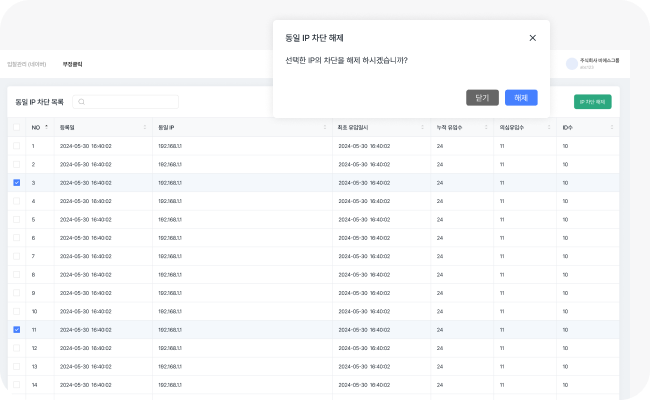This screenshot has height=400, width=650.
Task: Uncheck the row 3 checkbox
Action: [x=16, y=183]
